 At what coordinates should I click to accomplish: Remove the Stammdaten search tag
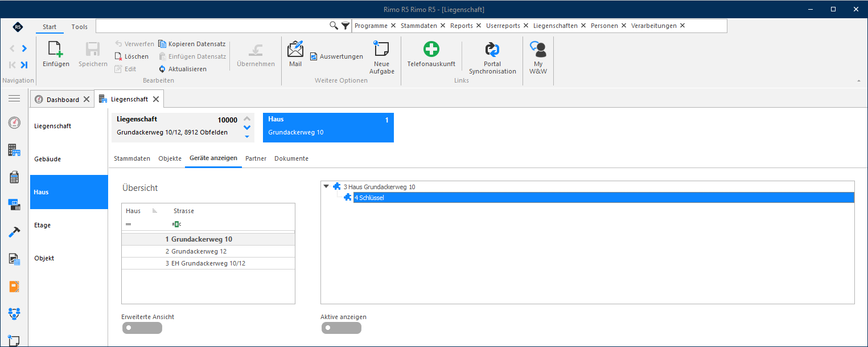pos(443,26)
